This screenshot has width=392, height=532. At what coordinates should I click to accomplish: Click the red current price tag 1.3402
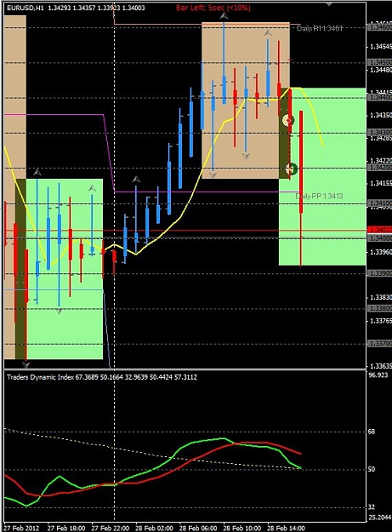(380, 231)
